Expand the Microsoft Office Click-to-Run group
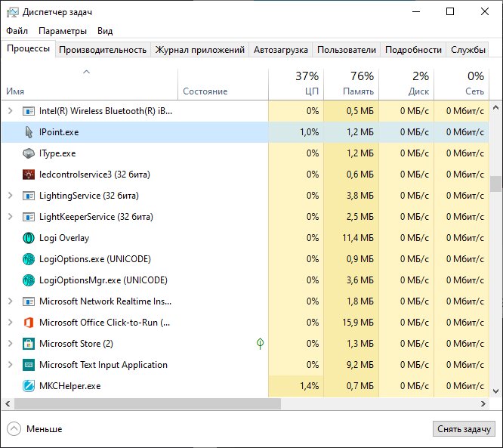 (11, 323)
